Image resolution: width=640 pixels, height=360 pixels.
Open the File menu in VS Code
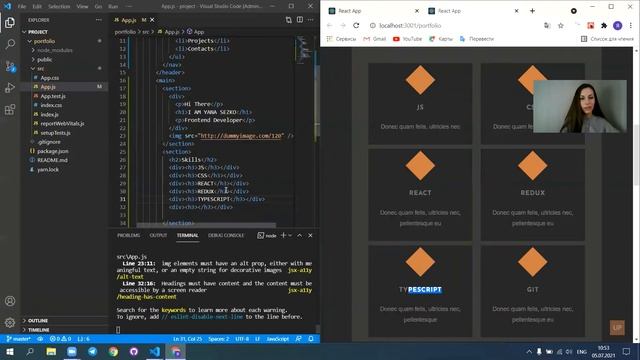tap(22, 7)
